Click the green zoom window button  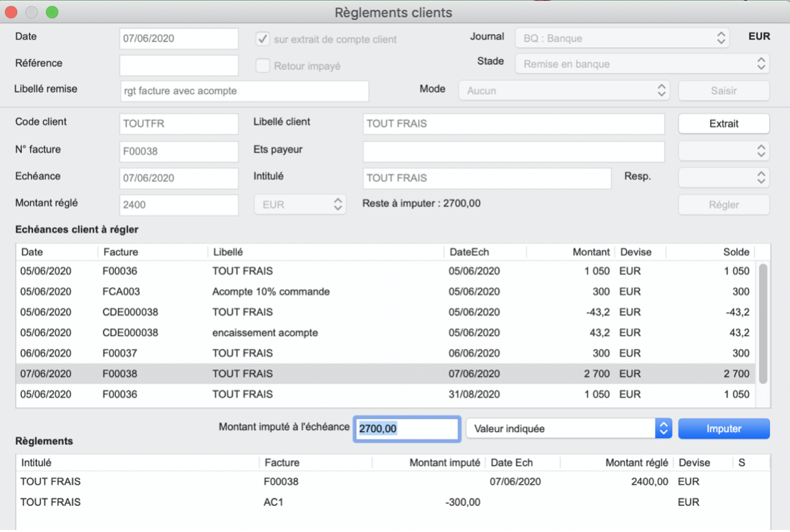pyautogui.click(x=52, y=12)
